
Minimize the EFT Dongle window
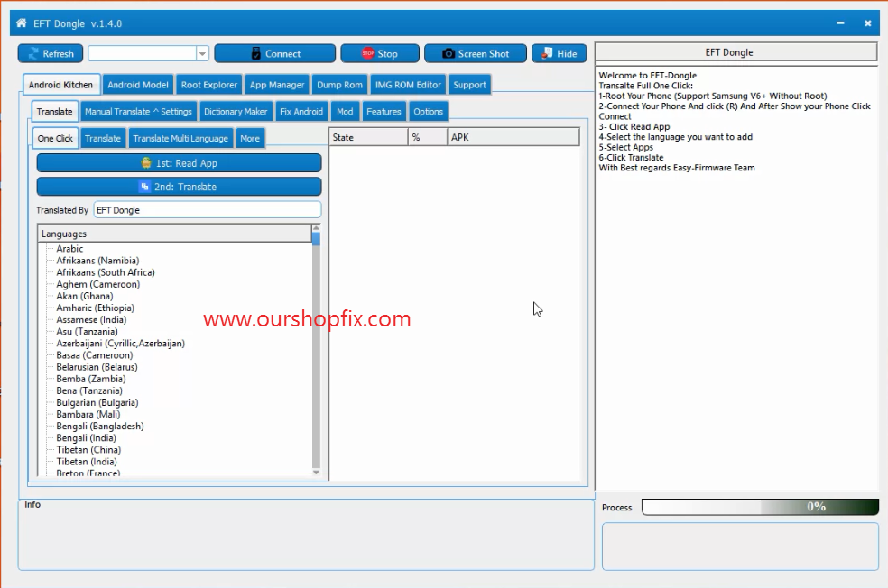coord(840,23)
